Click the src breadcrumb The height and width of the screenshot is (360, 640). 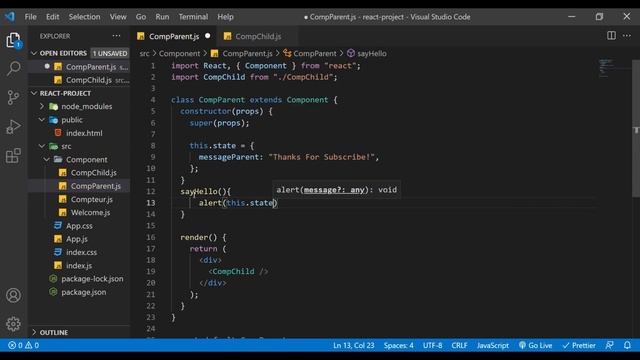click(x=144, y=53)
